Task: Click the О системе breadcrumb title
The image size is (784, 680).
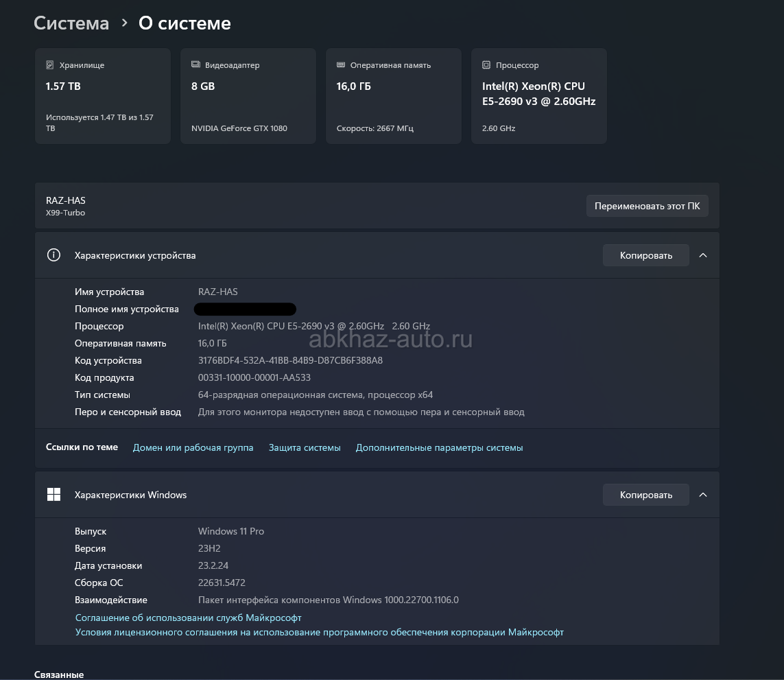Action: tap(185, 23)
